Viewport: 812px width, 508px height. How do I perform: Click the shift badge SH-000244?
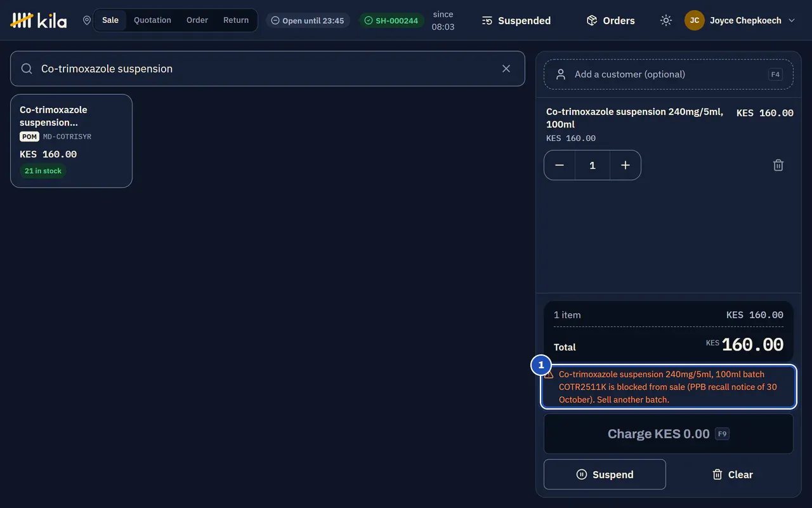[391, 20]
